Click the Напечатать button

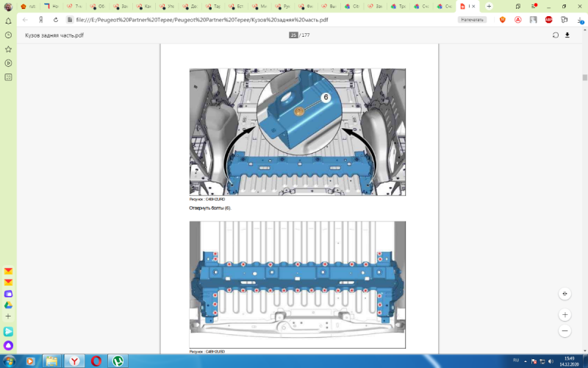[x=472, y=20]
